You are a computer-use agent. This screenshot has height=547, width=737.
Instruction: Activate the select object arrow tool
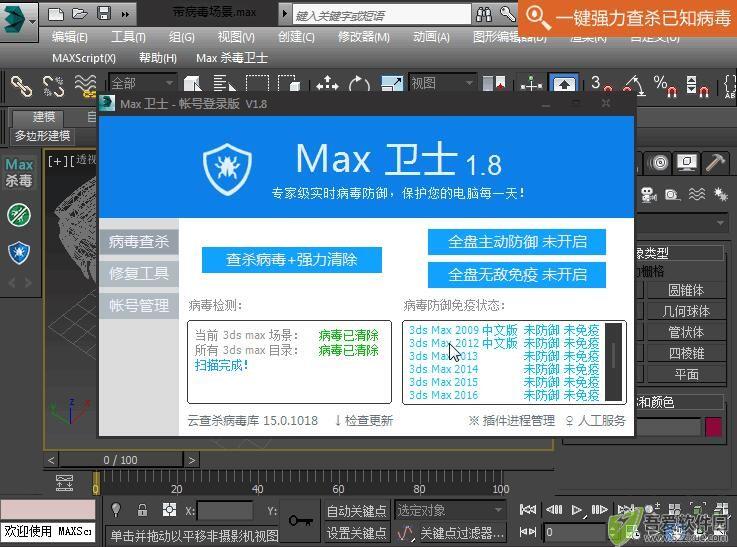coord(193,85)
